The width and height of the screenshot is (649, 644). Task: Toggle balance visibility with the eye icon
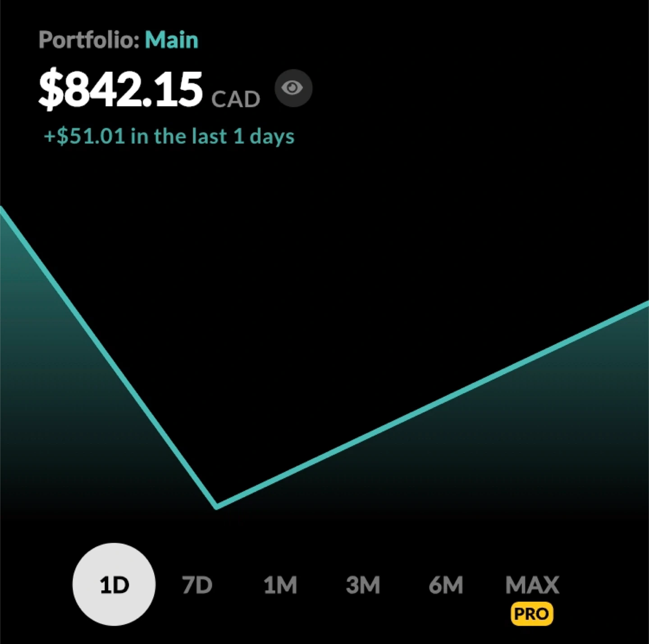tap(293, 88)
